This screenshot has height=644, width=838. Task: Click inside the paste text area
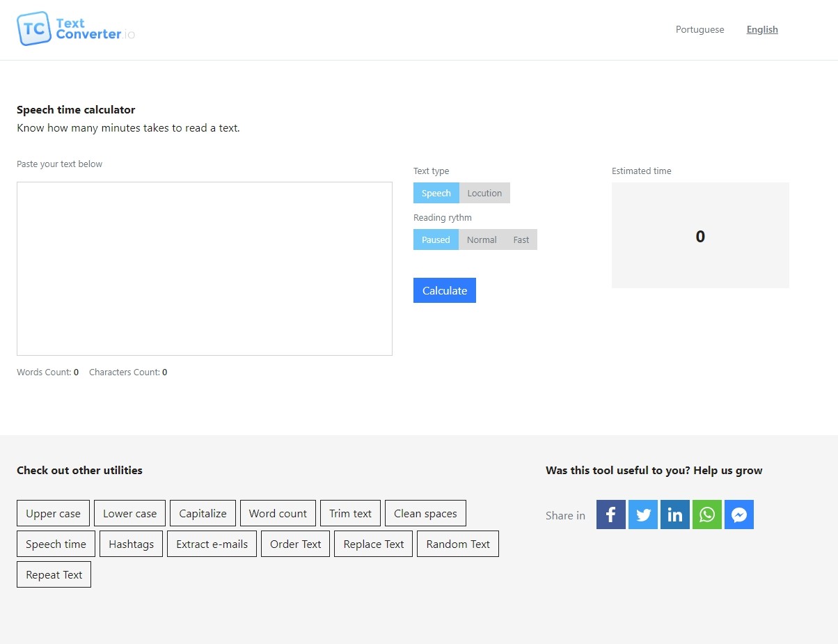click(x=204, y=268)
